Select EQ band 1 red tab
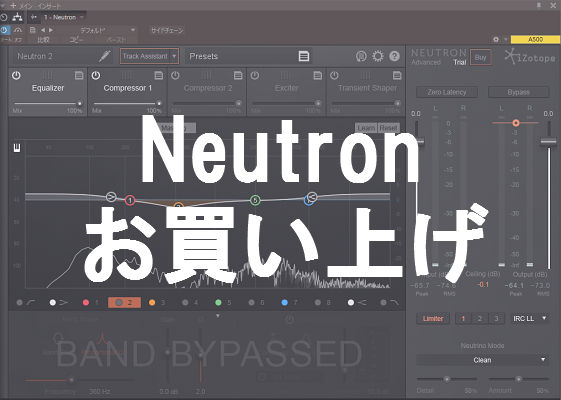This screenshot has width=561, height=400. coord(91,303)
